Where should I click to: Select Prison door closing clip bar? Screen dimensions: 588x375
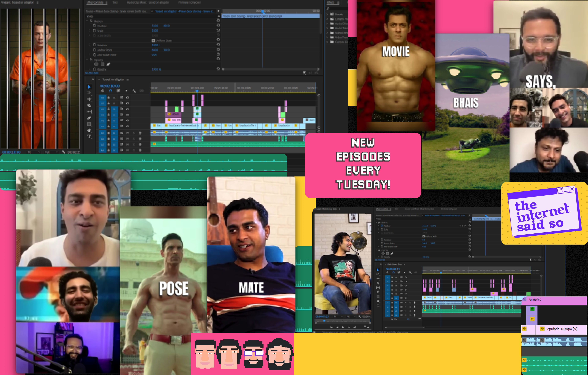click(x=271, y=16)
